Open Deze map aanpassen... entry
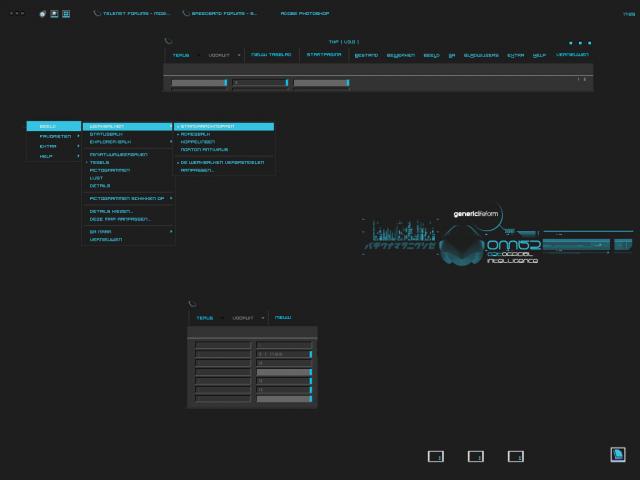 (128, 219)
